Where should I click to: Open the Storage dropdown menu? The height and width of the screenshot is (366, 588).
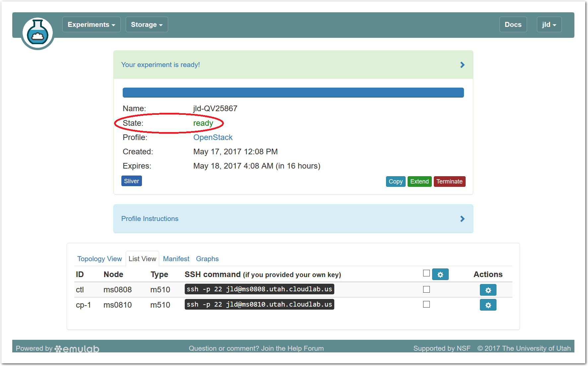147,25
